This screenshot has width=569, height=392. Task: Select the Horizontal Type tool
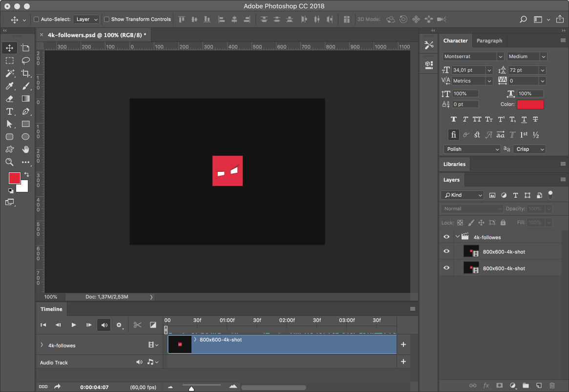10,111
